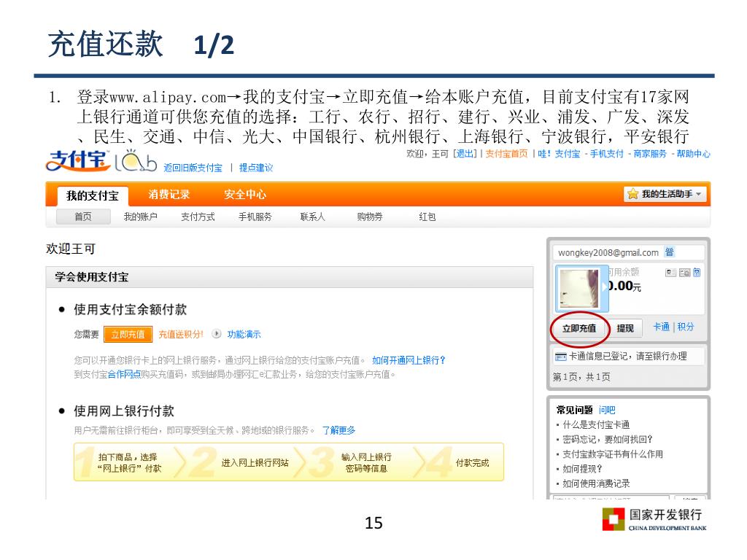Viewport: 747px width, 560px height.
Task: Click the 支付宝 Alipay logo
Action: [x=78, y=161]
